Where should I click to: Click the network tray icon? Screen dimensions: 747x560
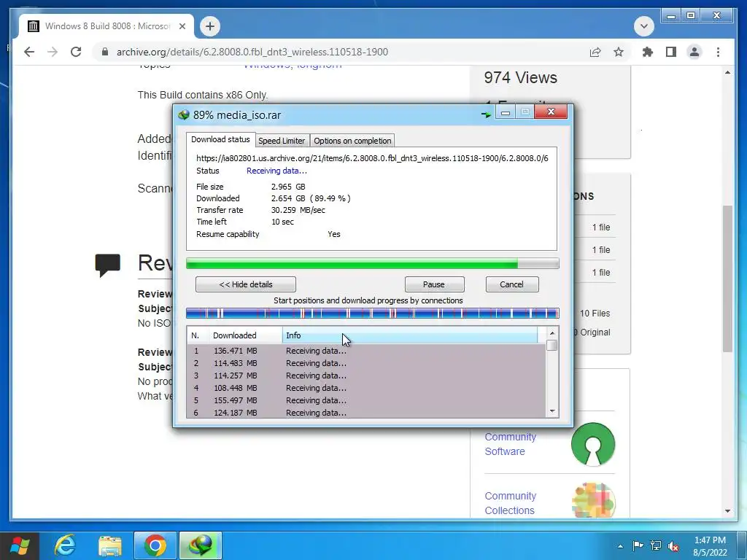tap(656, 546)
